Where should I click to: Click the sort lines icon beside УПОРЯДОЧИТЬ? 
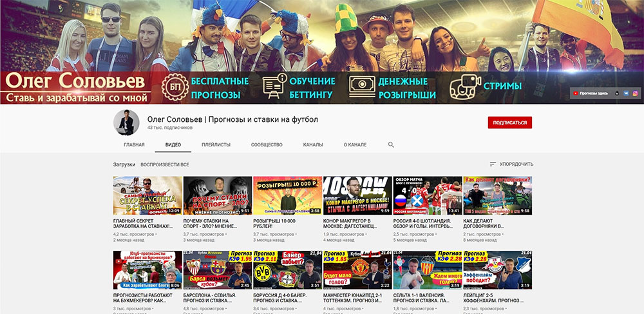493,164
